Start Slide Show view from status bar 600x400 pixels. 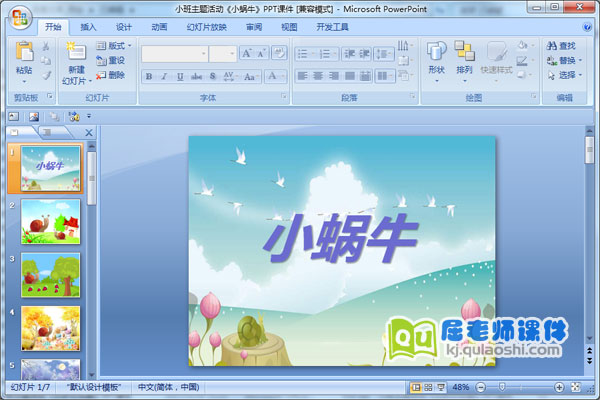pyautogui.click(x=441, y=387)
